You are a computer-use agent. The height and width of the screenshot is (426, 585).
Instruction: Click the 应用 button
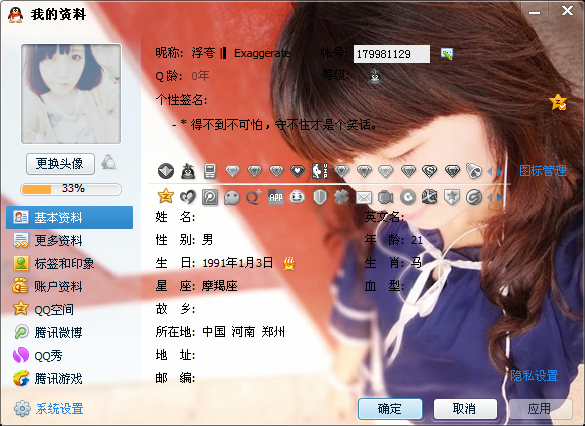click(x=540, y=409)
